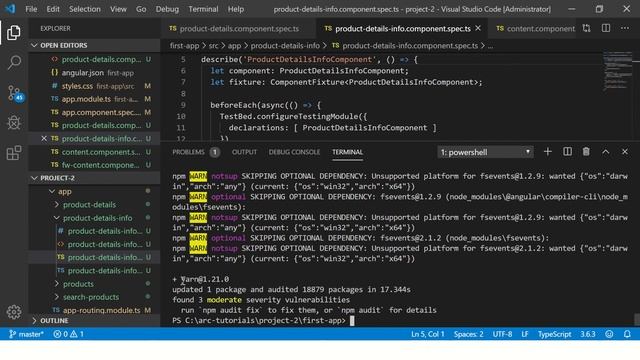Open angular.json in Open Editors

(x=94, y=73)
